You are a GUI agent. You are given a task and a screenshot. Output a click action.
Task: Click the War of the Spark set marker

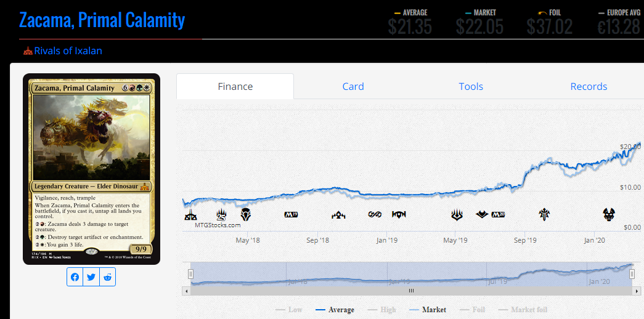point(457,214)
